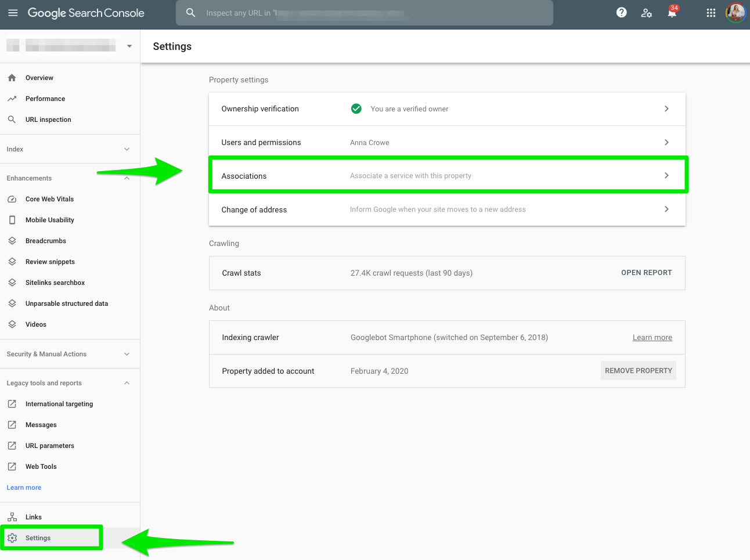Click OPEN REPORT for Crawl stats
750x560 pixels.
[647, 273]
